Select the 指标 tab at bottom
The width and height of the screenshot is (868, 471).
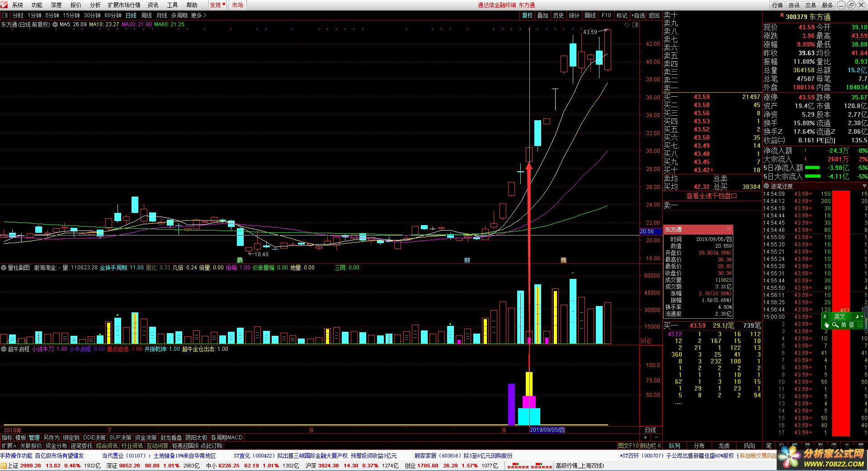pos(7,438)
